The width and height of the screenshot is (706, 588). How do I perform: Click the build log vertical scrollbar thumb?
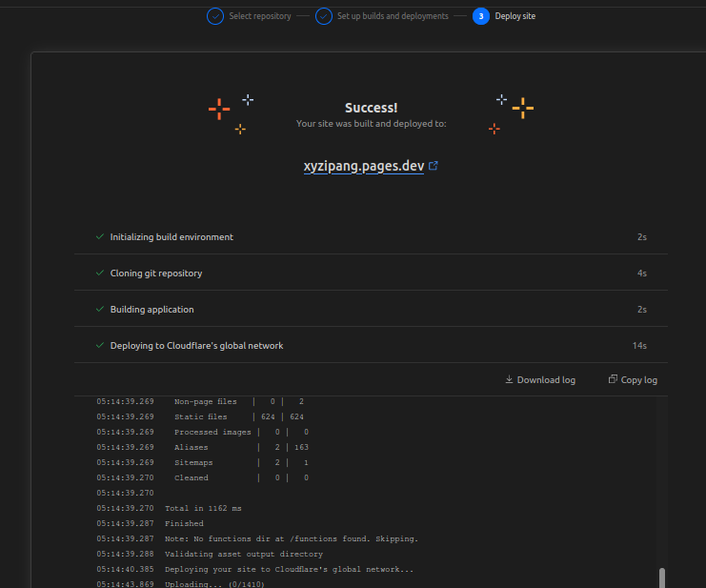coord(662,578)
